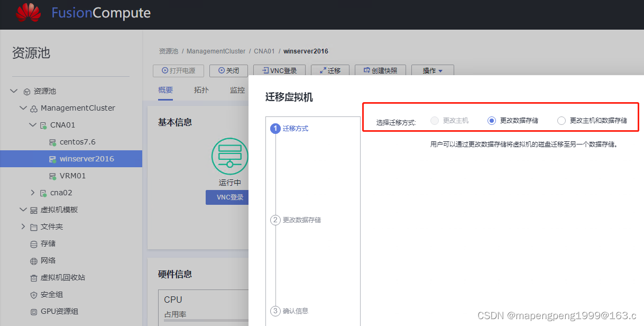644x326 pixels.
Task: Click the 网络 globe icon
Action: coord(33,261)
